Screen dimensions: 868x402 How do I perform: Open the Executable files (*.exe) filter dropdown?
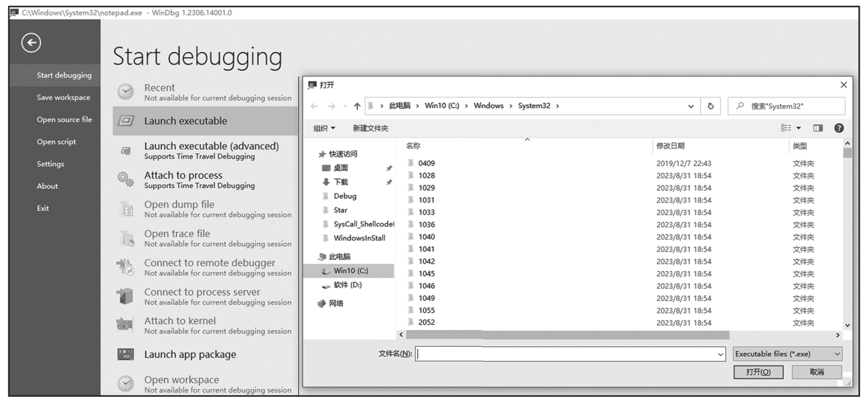837,354
